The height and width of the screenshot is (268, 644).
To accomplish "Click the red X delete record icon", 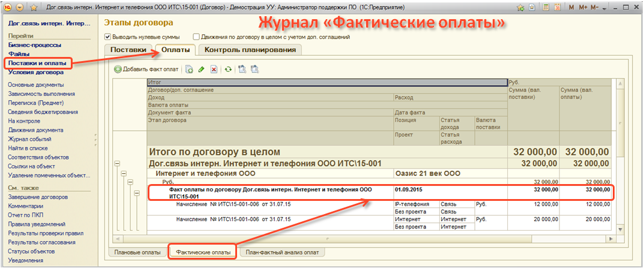I will 214,70.
